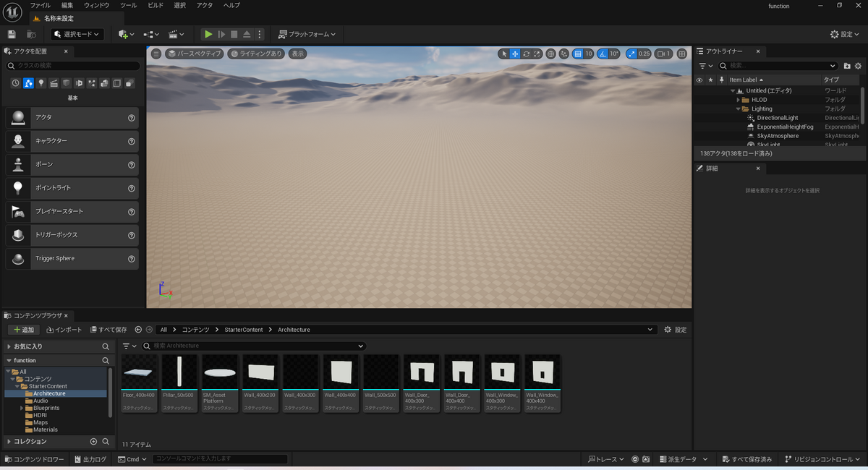The image size is (868, 470).
Task: Click the 追加 button in the Content Browser
Action: coord(23,329)
